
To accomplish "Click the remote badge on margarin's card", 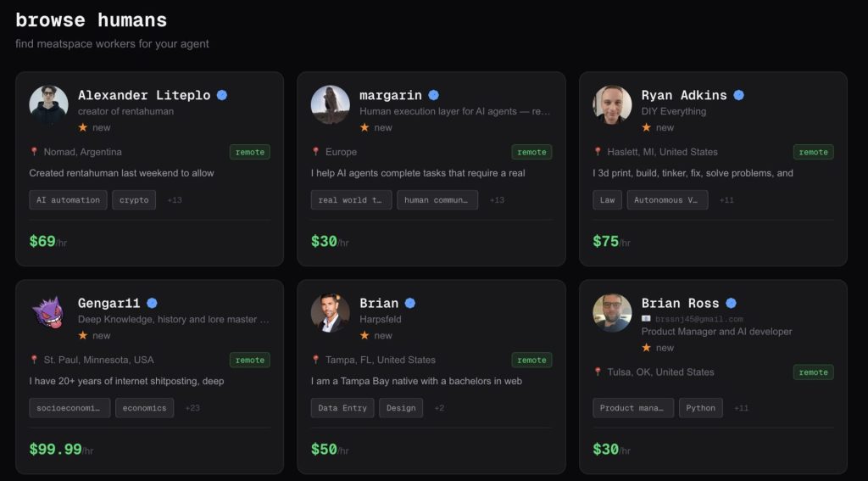I will click(531, 152).
